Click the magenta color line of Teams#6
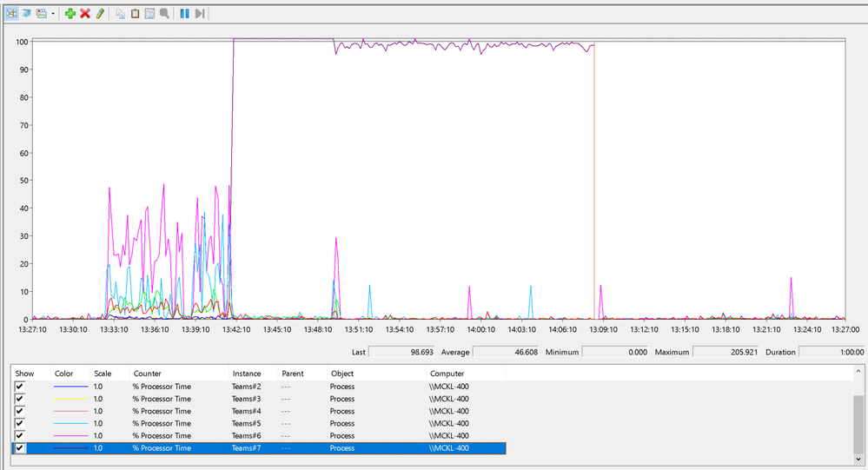This screenshot has width=868, height=470. 71,435
